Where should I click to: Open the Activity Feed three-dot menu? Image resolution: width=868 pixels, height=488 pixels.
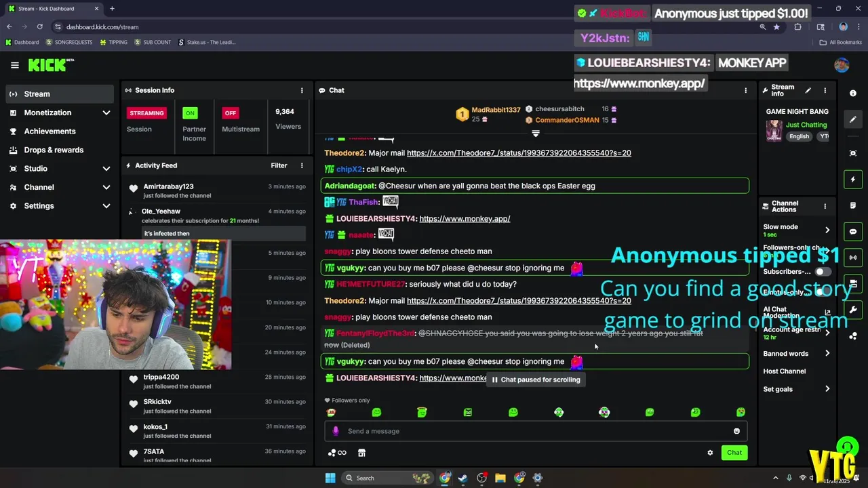(x=302, y=165)
